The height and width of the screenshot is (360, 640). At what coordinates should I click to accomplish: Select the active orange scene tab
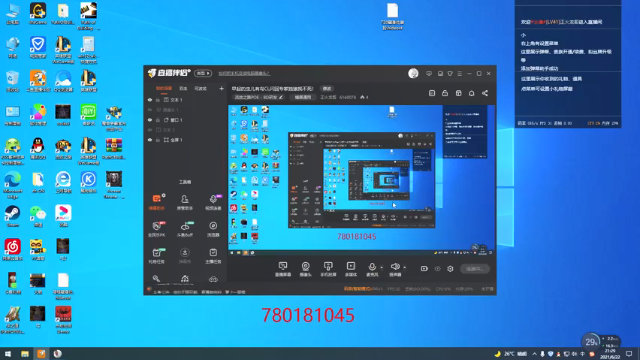pyautogui.click(x=164, y=89)
